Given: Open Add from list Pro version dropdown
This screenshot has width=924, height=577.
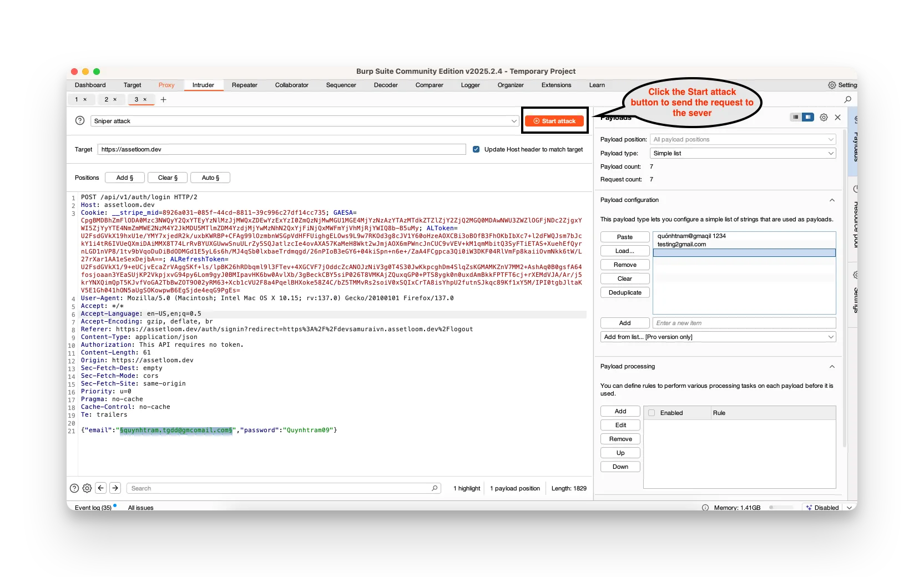Looking at the screenshot, I should [x=718, y=337].
